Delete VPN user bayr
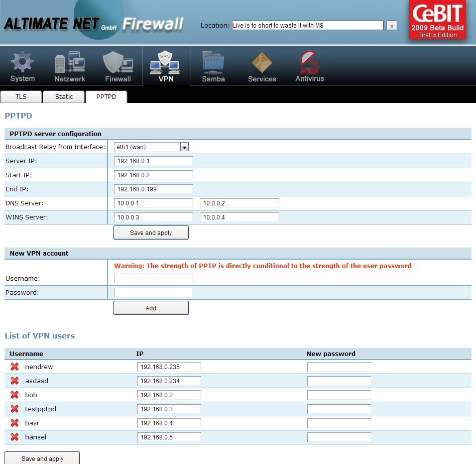Viewport: 476px width, 464px height. [x=15, y=423]
